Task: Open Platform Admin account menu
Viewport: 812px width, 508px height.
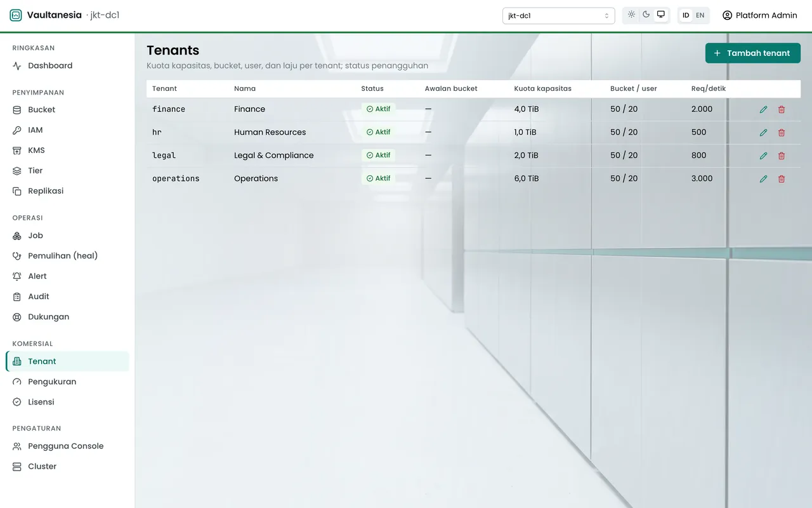Action: (759, 15)
